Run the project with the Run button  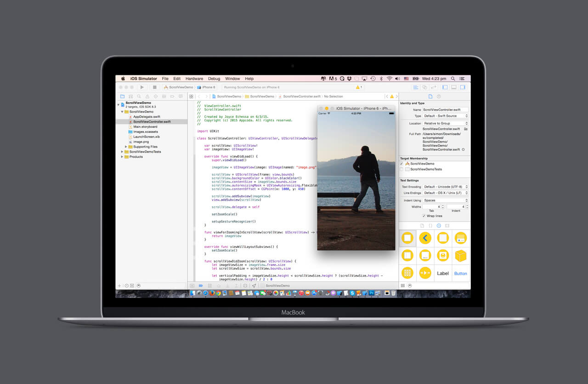[x=142, y=87]
